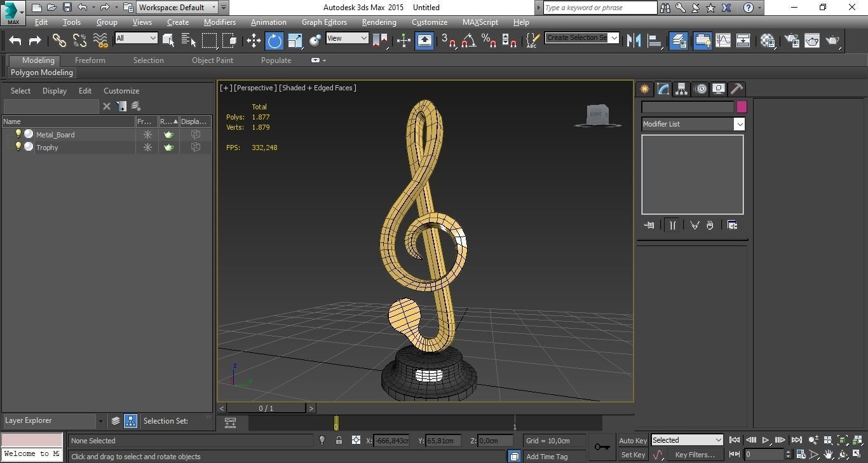Open the reference coordinate 'View' dropdown
The width and height of the screenshot is (868, 463).
tap(347, 38)
